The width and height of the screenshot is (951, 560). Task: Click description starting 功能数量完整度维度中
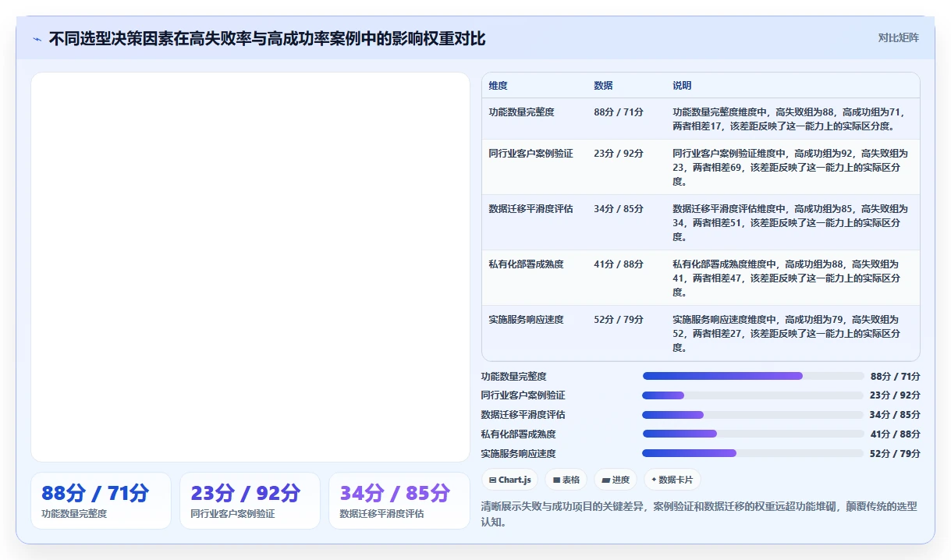click(790, 119)
